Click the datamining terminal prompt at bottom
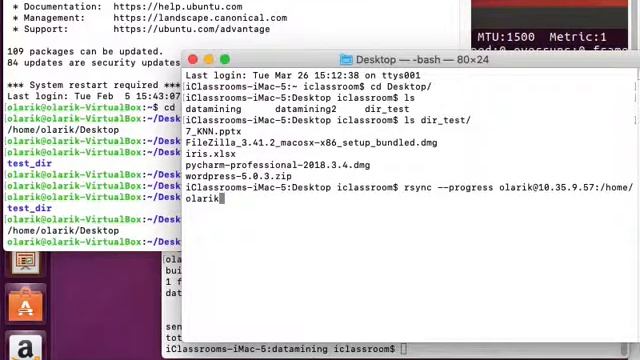Image resolution: width=640 pixels, height=360 pixels. [280, 349]
